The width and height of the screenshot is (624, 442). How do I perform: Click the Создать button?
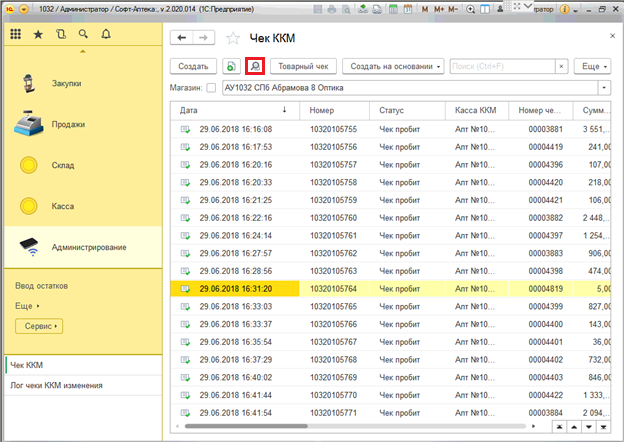click(192, 66)
